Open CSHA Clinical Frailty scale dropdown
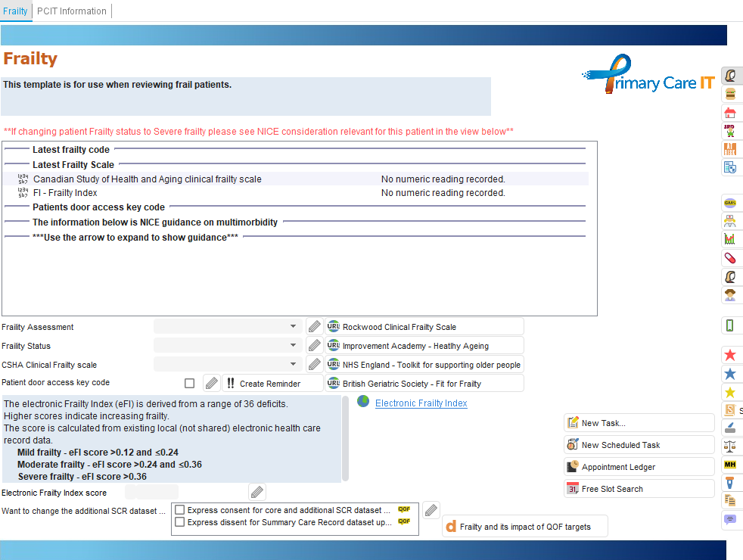743x560 pixels. point(293,365)
